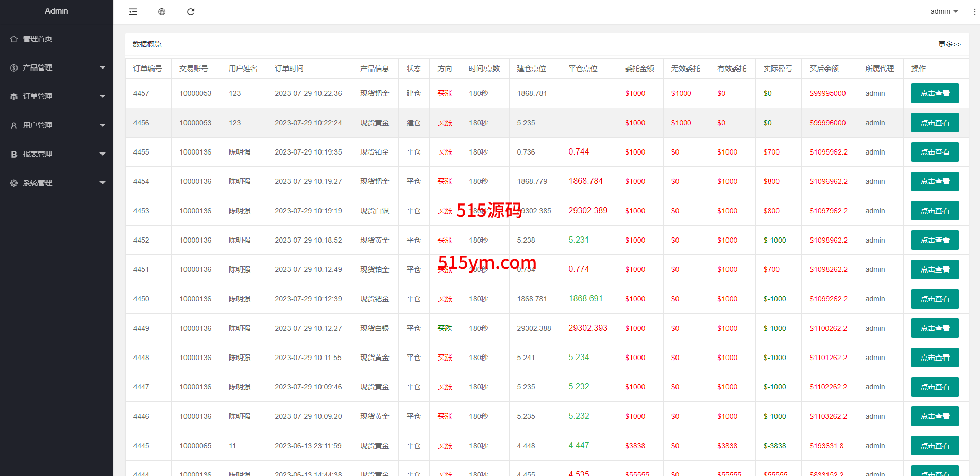The image size is (980, 476).
Task: Click the bold B icon beside 报表管理
Action: (x=14, y=154)
